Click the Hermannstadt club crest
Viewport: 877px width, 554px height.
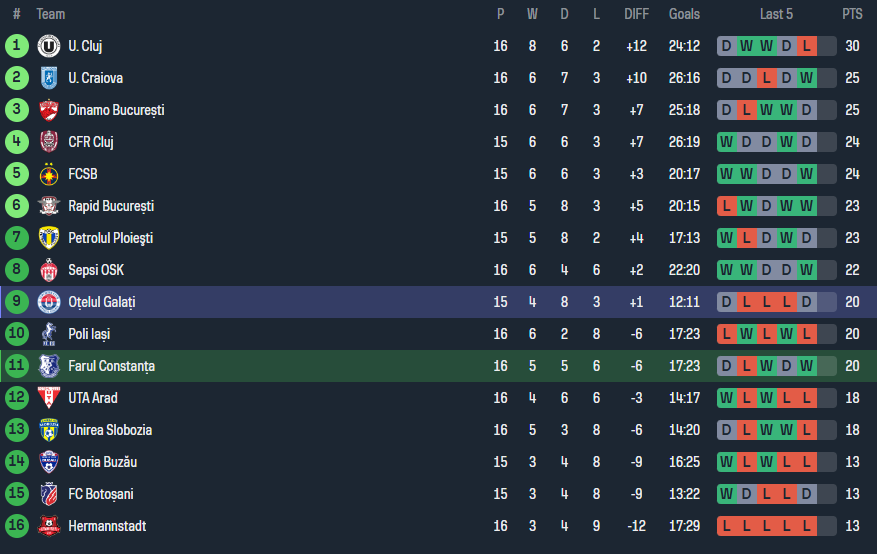click(x=48, y=526)
